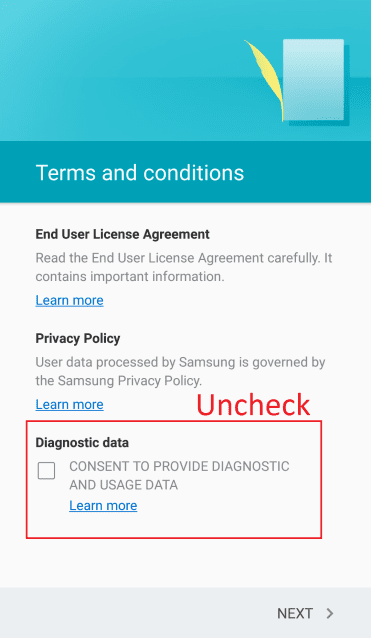The width and height of the screenshot is (371, 638).
Task: Toggle the diagnostic data consent checkbox
Action: 46,471
